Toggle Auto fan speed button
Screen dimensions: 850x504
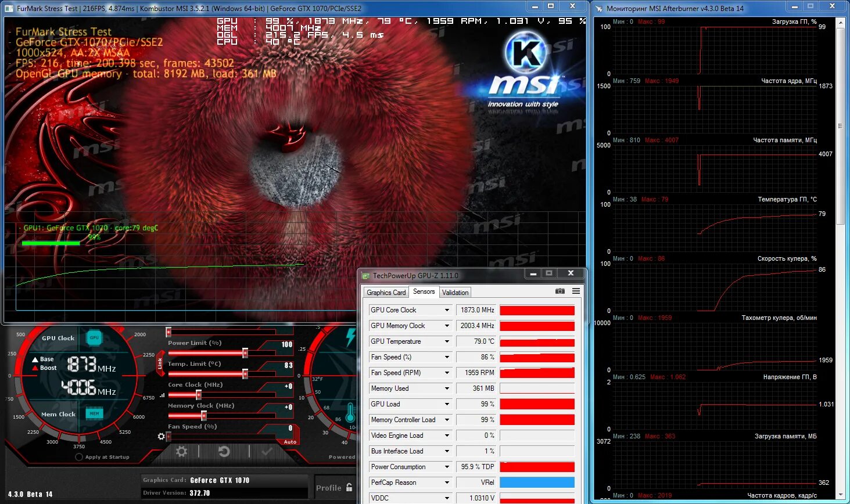(x=290, y=442)
